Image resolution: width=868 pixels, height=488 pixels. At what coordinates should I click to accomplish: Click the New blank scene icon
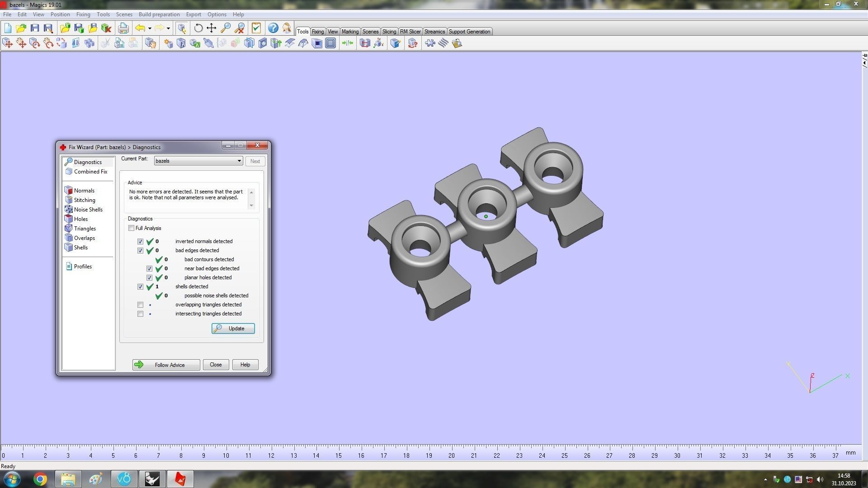tap(8, 28)
